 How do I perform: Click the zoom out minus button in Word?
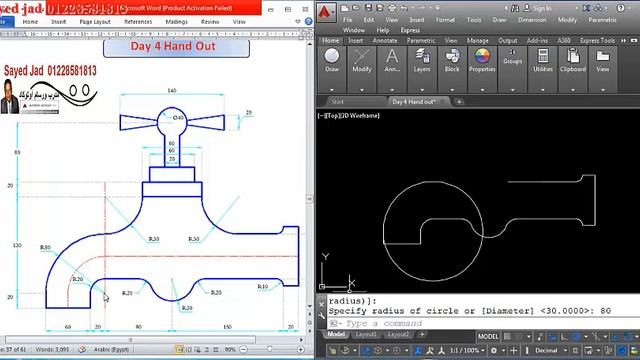(243, 349)
